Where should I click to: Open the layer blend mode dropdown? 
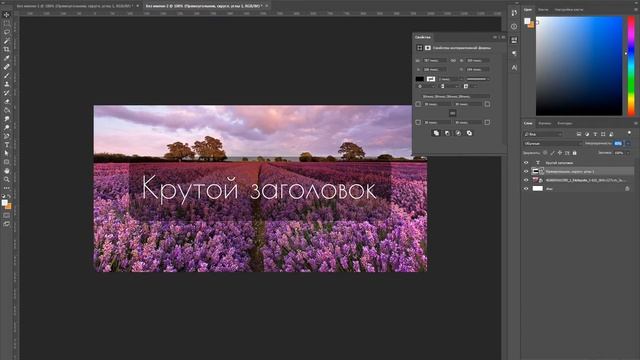pos(553,143)
